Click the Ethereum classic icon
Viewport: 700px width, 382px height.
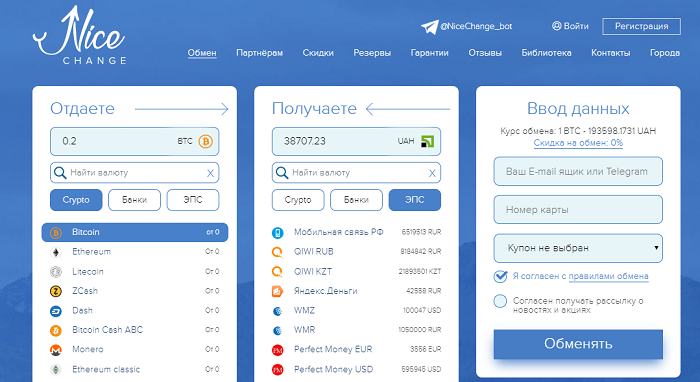56,370
